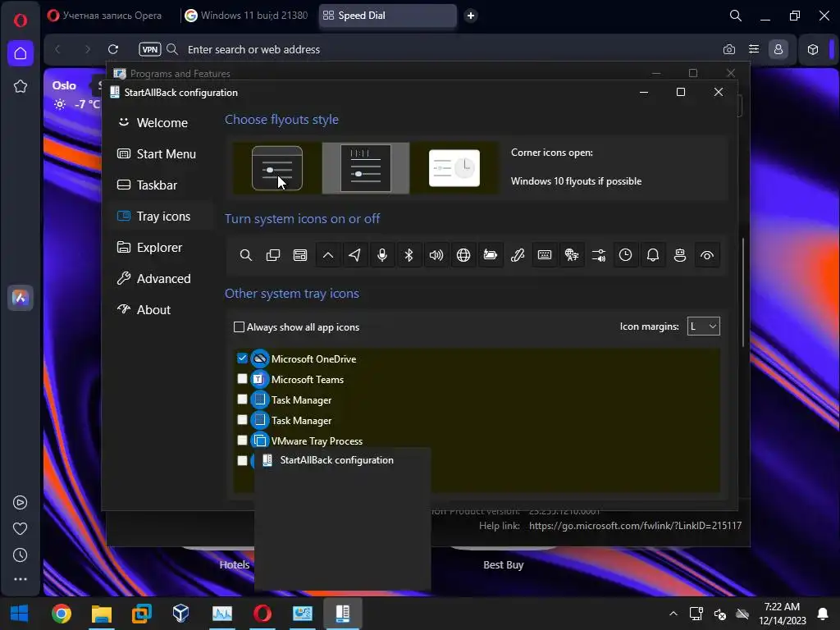Click the StartAllBack configuration taskbar preview label

[x=336, y=460]
